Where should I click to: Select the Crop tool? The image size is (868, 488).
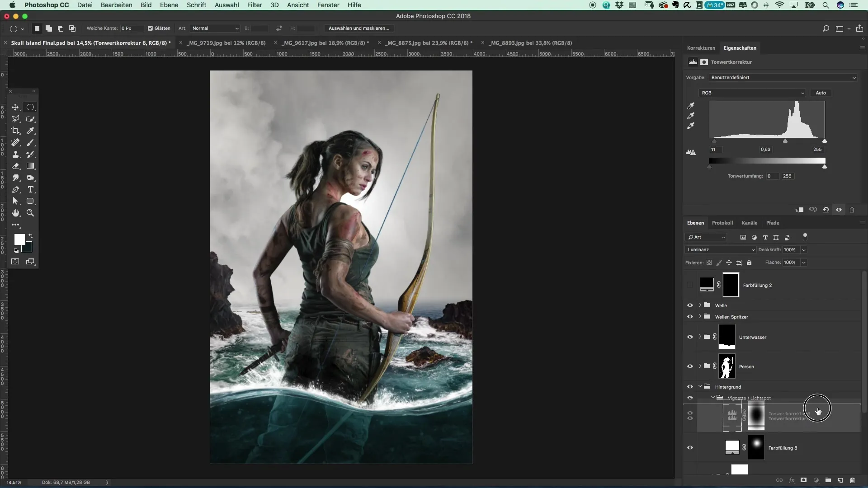[x=15, y=131]
